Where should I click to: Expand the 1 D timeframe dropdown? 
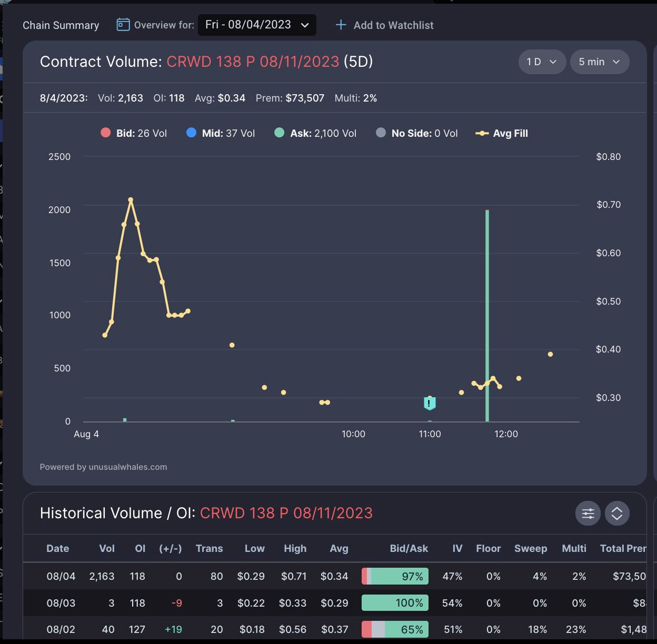(x=542, y=62)
